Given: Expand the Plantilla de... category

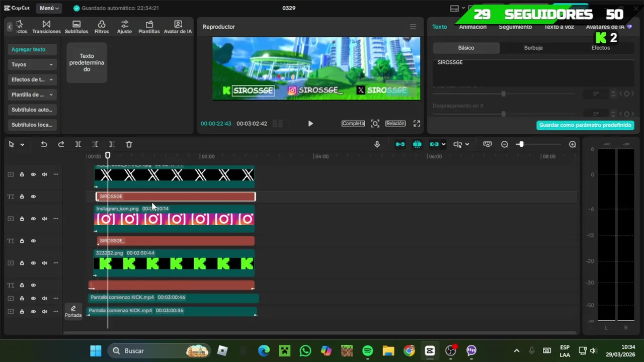Looking at the screenshot, I should pos(32,95).
